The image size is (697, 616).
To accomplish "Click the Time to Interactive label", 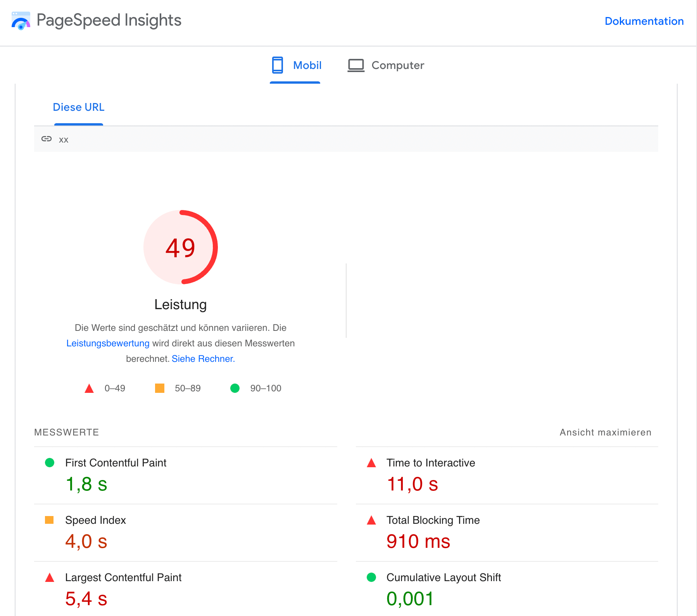I will coord(431,463).
